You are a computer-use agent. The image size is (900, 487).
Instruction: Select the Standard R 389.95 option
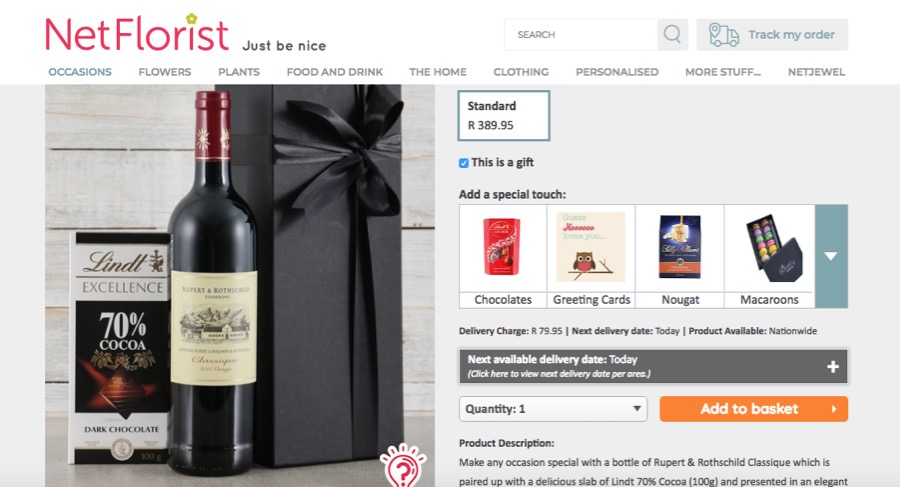(x=504, y=115)
